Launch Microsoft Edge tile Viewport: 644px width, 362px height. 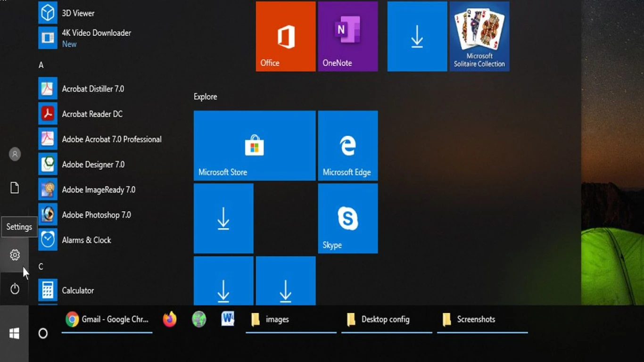(x=348, y=146)
